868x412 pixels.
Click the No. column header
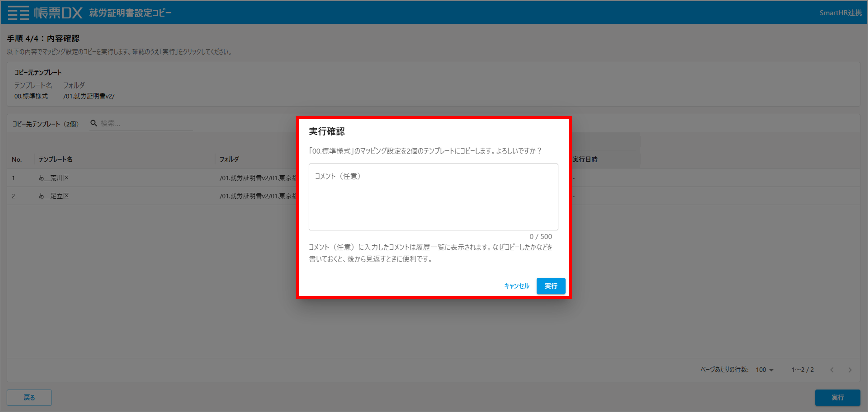point(17,159)
